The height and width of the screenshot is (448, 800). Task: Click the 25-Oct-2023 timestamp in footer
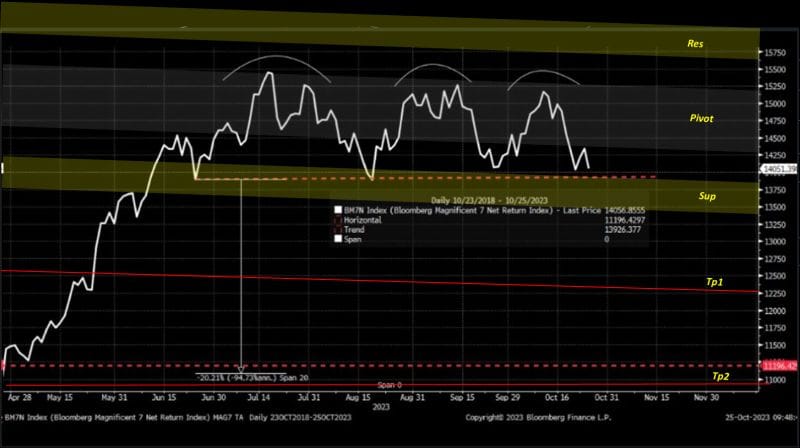point(761,417)
